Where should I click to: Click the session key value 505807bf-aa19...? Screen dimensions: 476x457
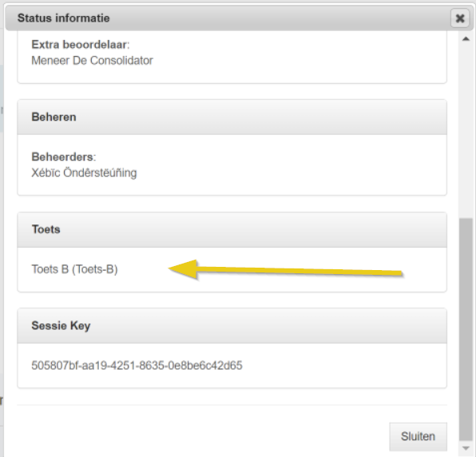[137, 365]
